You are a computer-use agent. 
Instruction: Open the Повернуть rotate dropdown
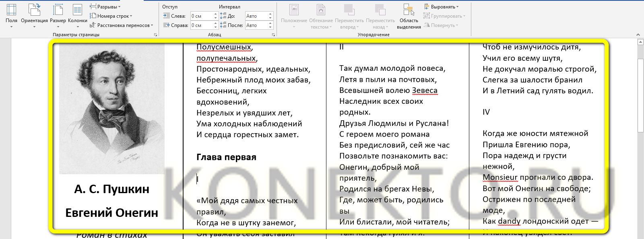pyautogui.click(x=441, y=25)
